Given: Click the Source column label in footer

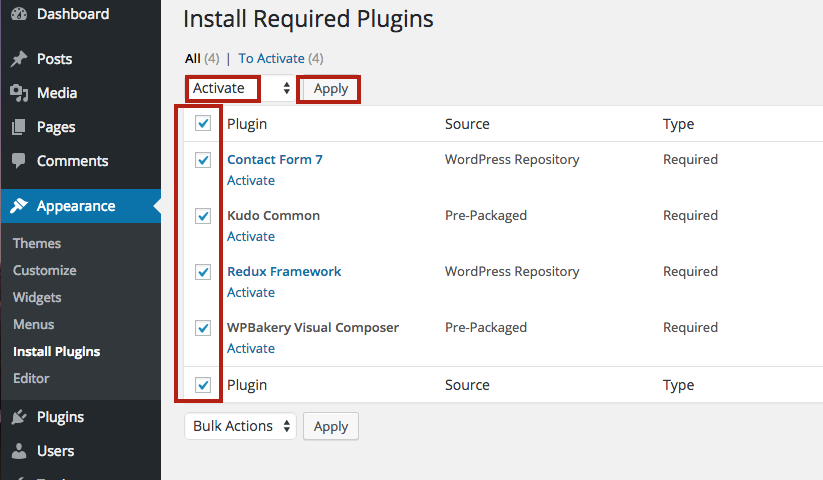Looking at the screenshot, I should pos(467,385).
